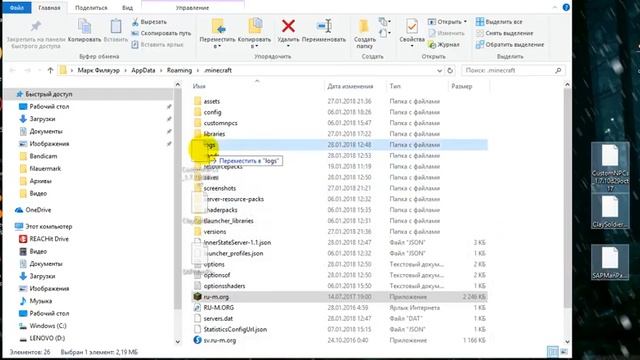Click the navigation pane scroll down arrow

pos(178,342)
